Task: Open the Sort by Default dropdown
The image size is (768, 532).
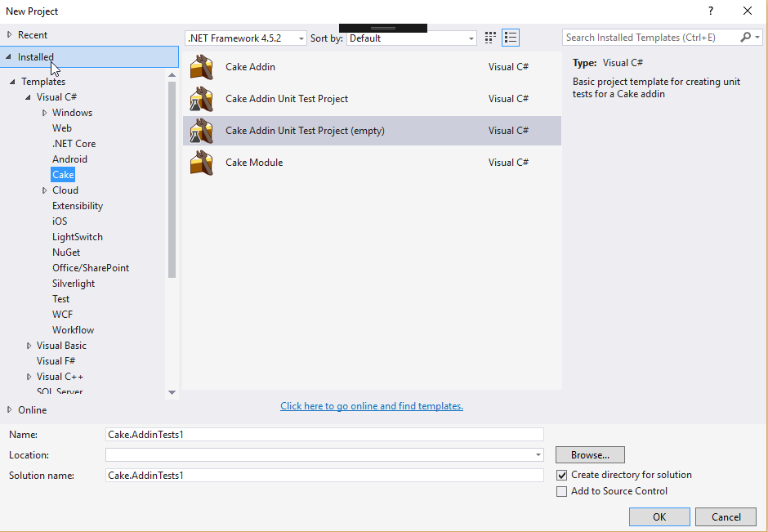Action: coord(412,38)
